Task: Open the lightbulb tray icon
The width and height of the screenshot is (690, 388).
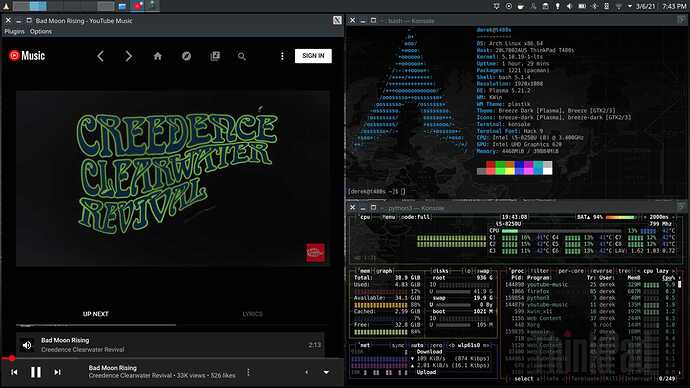Action: [x=557, y=6]
